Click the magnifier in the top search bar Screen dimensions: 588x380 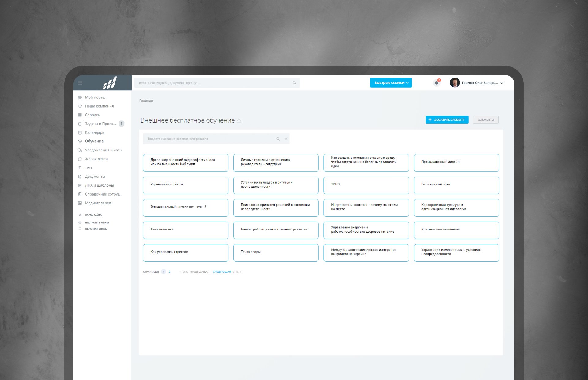point(294,83)
